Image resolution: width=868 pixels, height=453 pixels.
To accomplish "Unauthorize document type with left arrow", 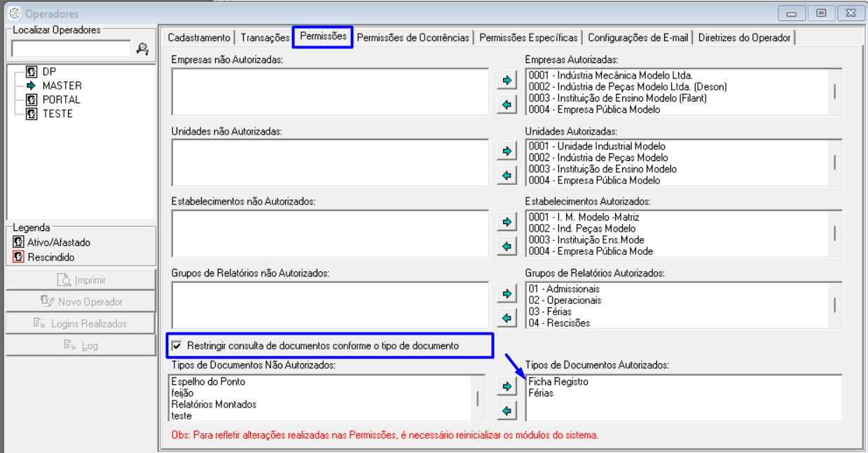I will point(507,410).
